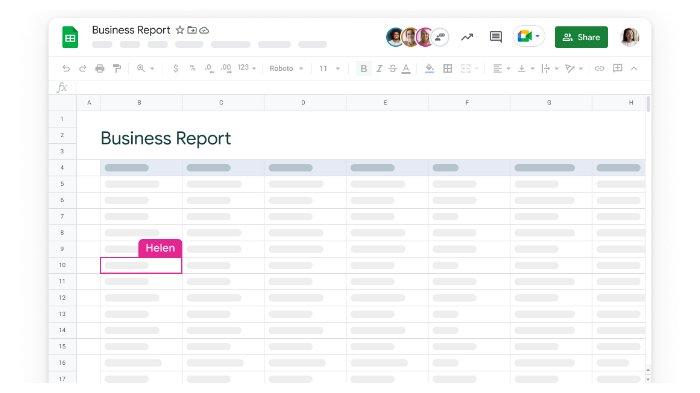Click the activity trend arrow icon
The height and width of the screenshot is (393, 700).
click(467, 37)
